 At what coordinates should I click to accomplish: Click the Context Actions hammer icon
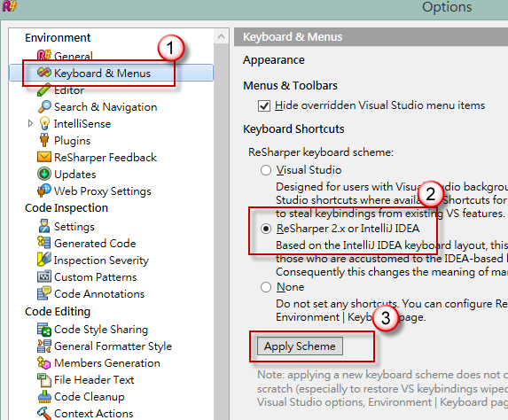pos(44,414)
